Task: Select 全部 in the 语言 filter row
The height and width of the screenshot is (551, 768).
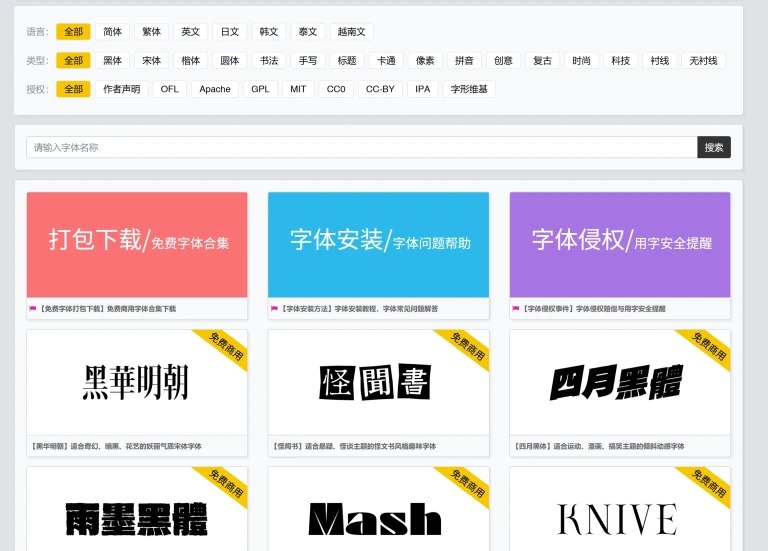Action: pyautogui.click(x=73, y=32)
